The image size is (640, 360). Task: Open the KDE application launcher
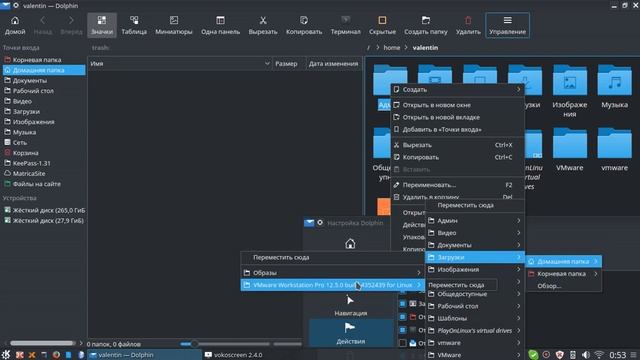[x=6, y=355]
